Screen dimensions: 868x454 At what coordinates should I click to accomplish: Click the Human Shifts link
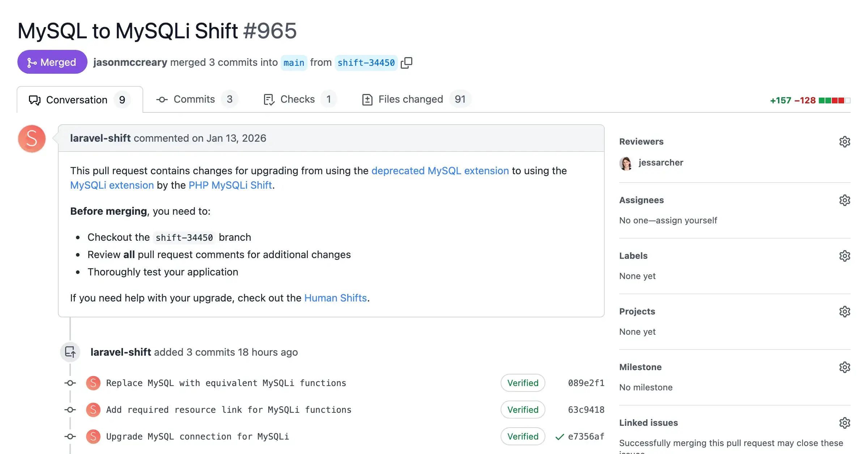coord(336,298)
